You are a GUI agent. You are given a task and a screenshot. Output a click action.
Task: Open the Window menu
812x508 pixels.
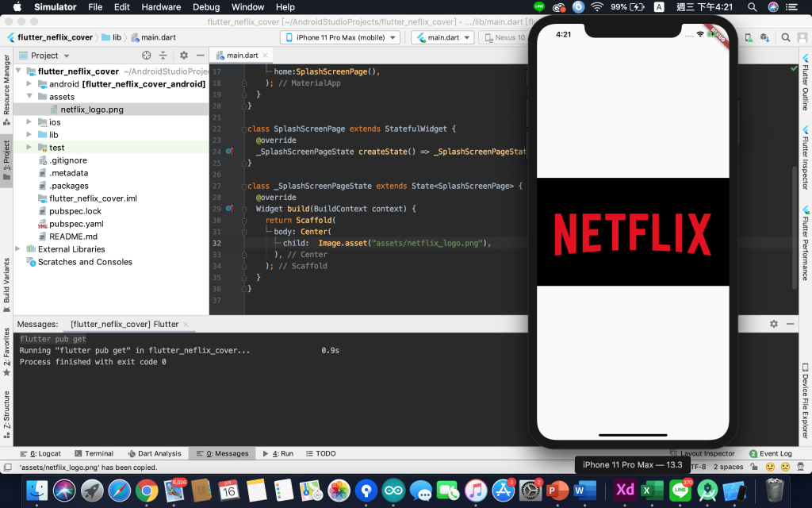tap(247, 7)
